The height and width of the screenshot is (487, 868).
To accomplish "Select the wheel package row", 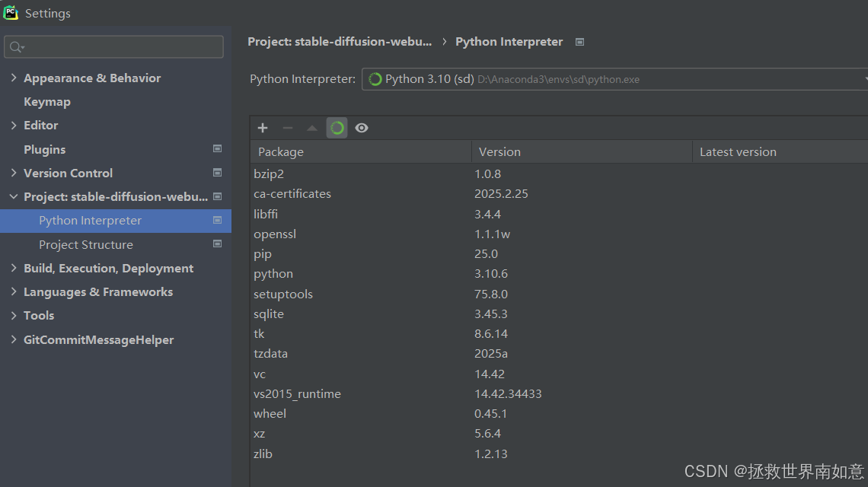I will (559, 414).
